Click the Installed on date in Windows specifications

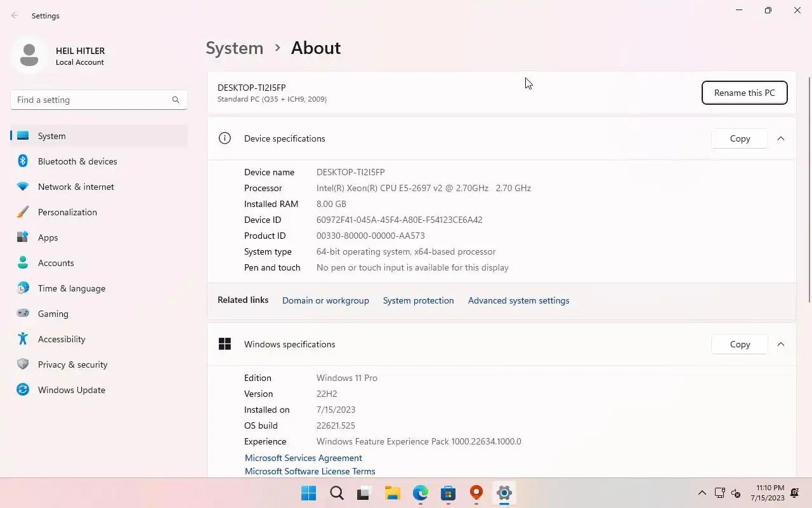pyautogui.click(x=336, y=410)
